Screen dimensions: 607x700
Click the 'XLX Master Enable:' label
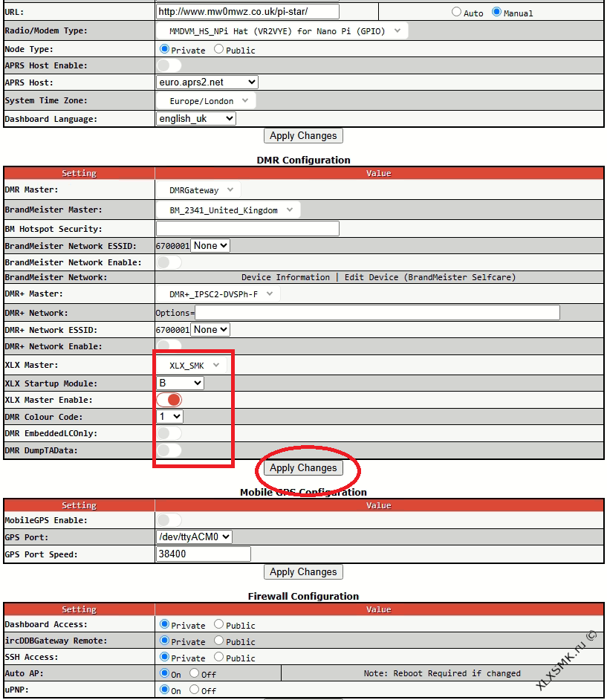[x=48, y=400]
